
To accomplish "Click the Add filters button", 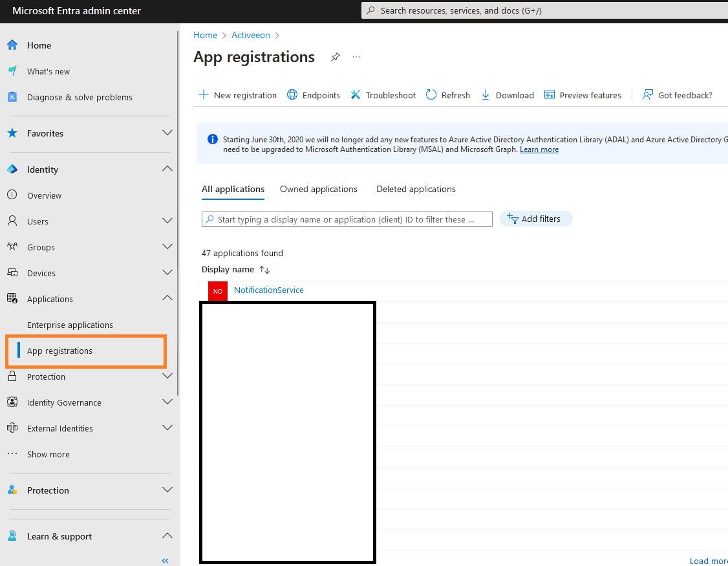I will [x=536, y=219].
